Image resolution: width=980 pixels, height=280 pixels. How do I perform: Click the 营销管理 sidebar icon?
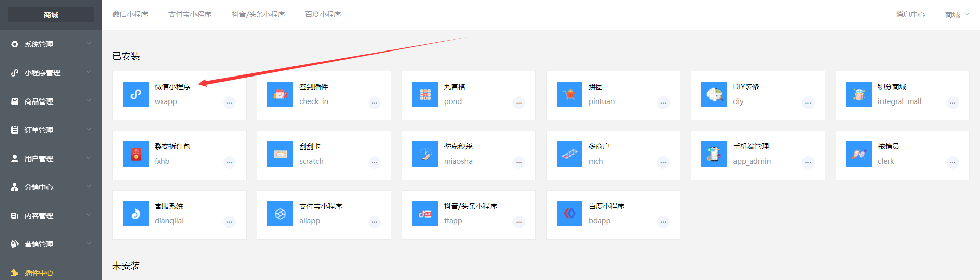tap(15, 244)
